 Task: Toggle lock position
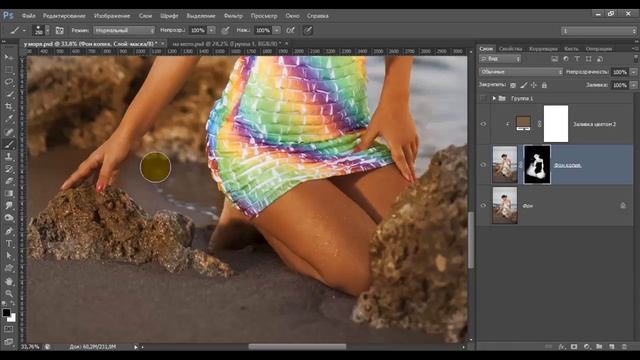534,85
